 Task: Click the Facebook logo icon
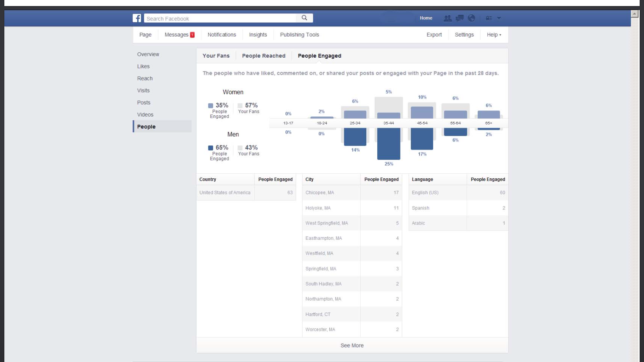pyautogui.click(x=137, y=18)
